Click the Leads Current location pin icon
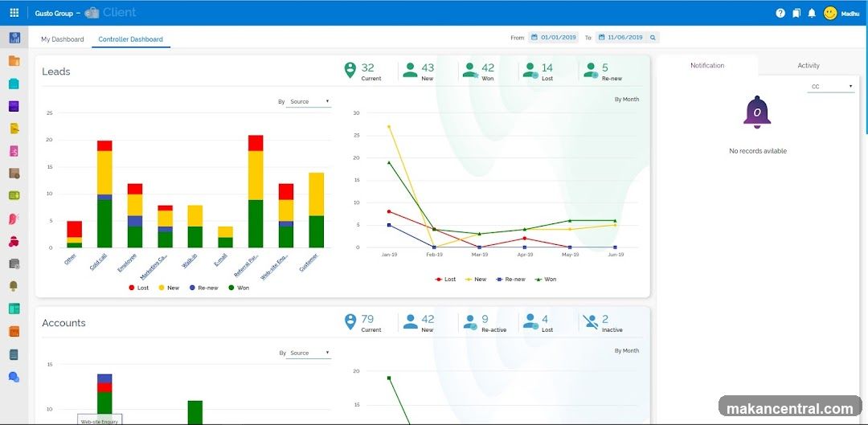Viewport: 868px width, 425px height. coord(350,70)
